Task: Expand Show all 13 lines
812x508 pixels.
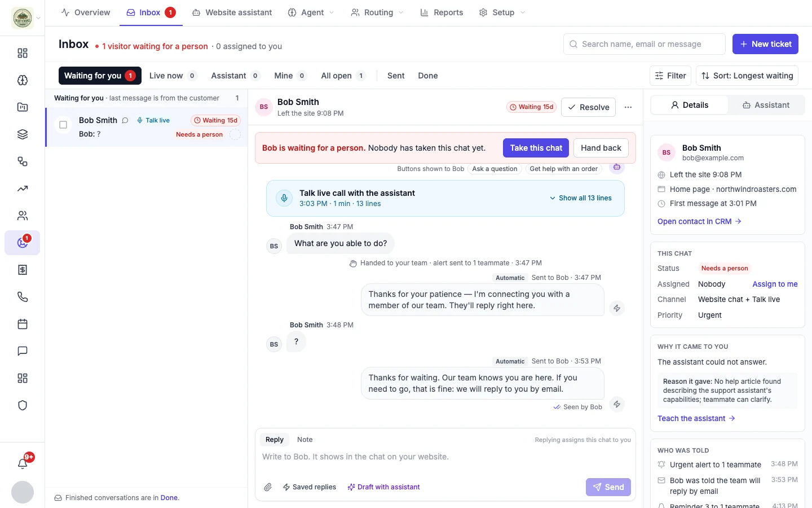Action: [580, 198]
